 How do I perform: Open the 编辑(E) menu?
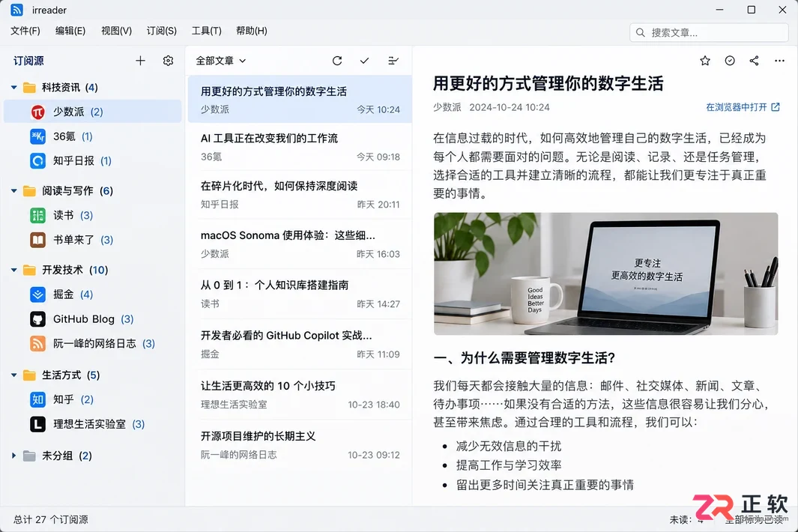70,31
